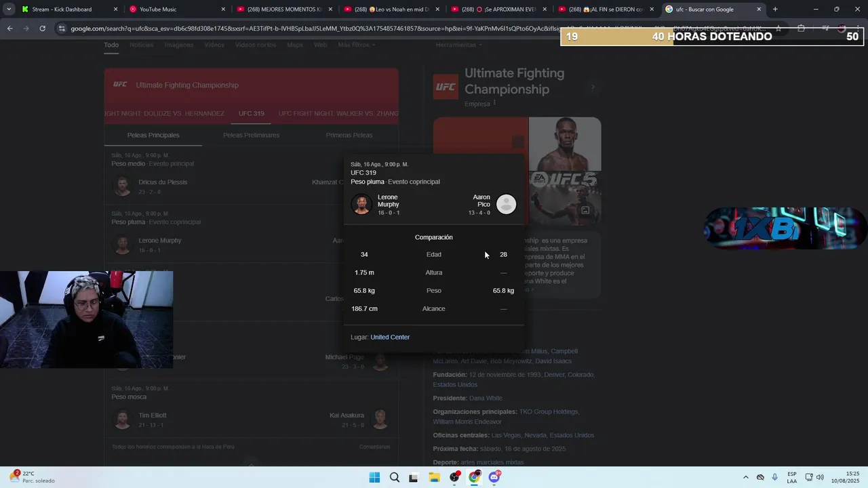Screen dimensions: 868x488
Task: Open the OBS Studio taskbar icon
Action: point(454,477)
